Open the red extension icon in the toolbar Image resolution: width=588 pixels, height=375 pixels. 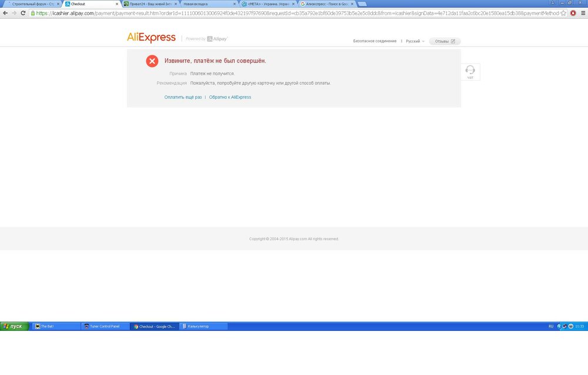pyautogui.click(x=573, y=13)
